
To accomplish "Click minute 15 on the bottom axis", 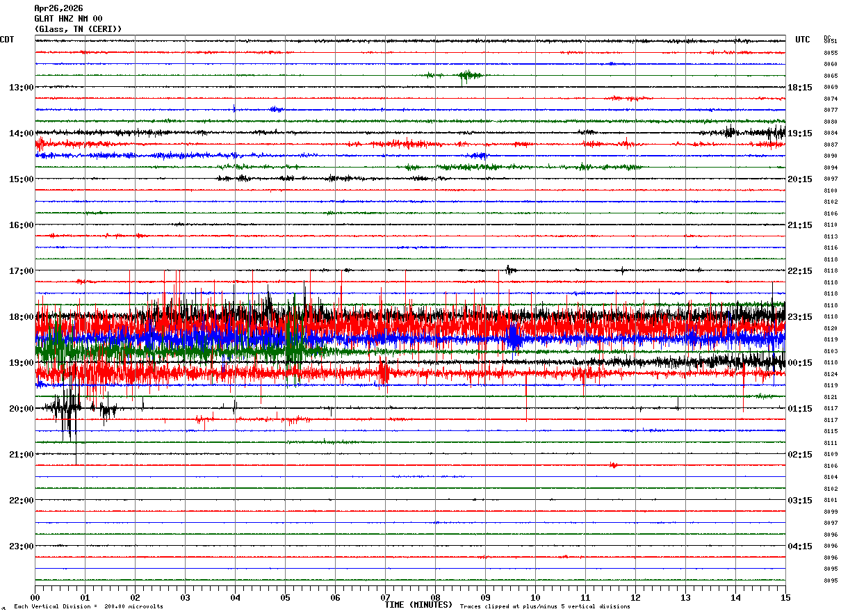I will click(785, 598).
